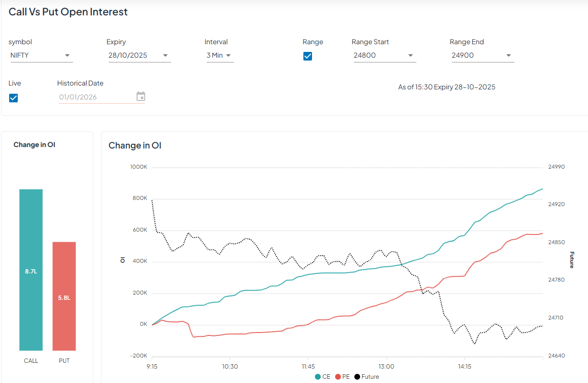This screenshot has height=383, width=588.
Task: Uncheck the Range checkbox
Action: click(308, 56)
